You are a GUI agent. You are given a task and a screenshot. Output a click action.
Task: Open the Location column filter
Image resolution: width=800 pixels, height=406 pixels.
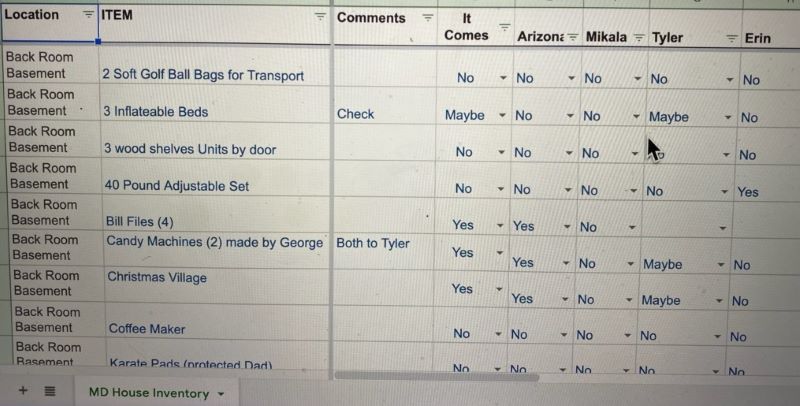coord(88,15)
